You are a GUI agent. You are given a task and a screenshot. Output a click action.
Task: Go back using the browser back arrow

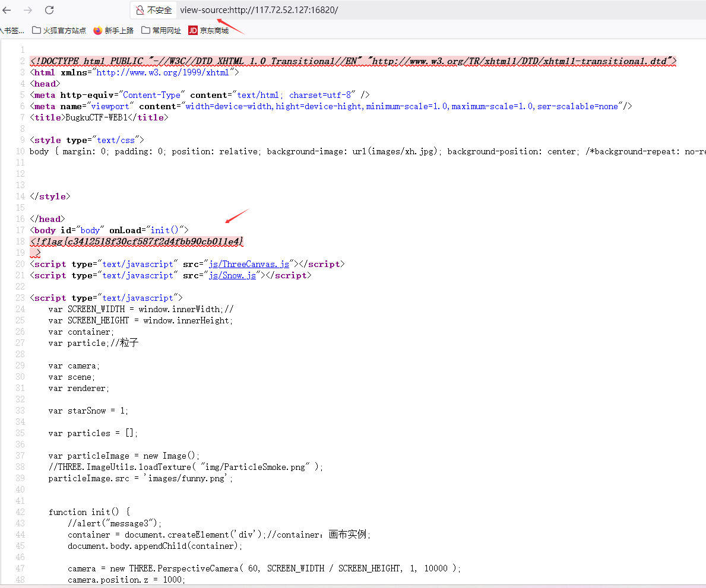click(x=7, y=10)
